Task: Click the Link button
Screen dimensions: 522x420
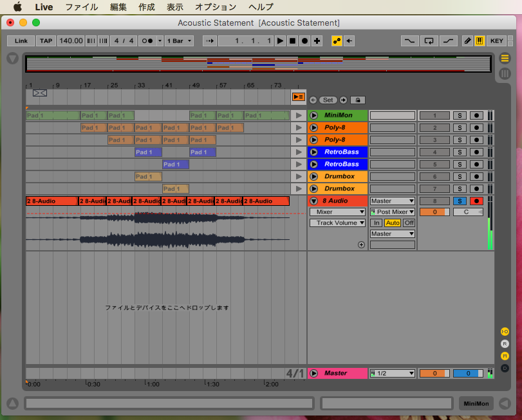Action: [x=21, y=41]
